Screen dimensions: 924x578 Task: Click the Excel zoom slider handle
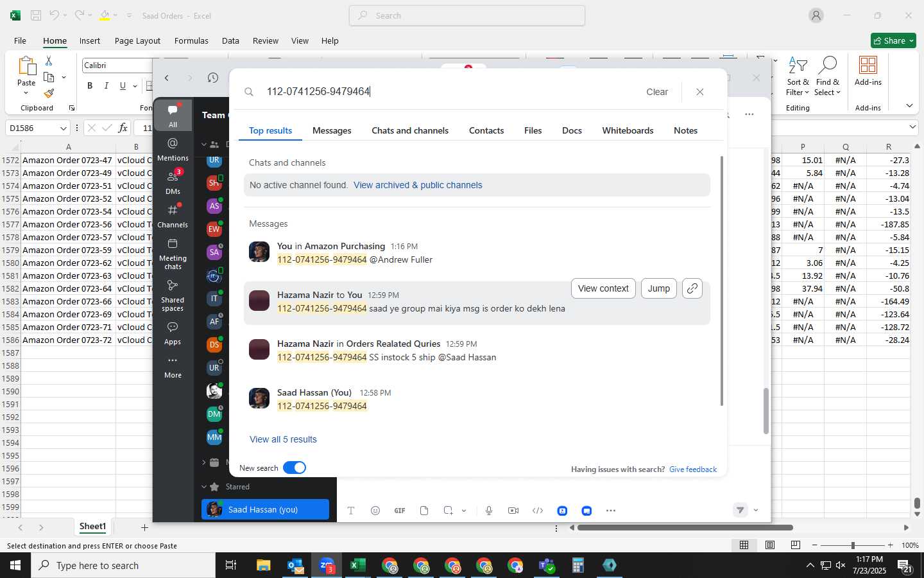click(853, 545)
